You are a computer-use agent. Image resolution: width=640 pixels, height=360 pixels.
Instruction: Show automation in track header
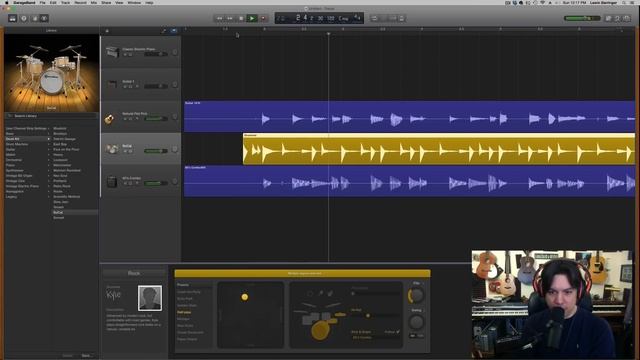click(164, 31)
